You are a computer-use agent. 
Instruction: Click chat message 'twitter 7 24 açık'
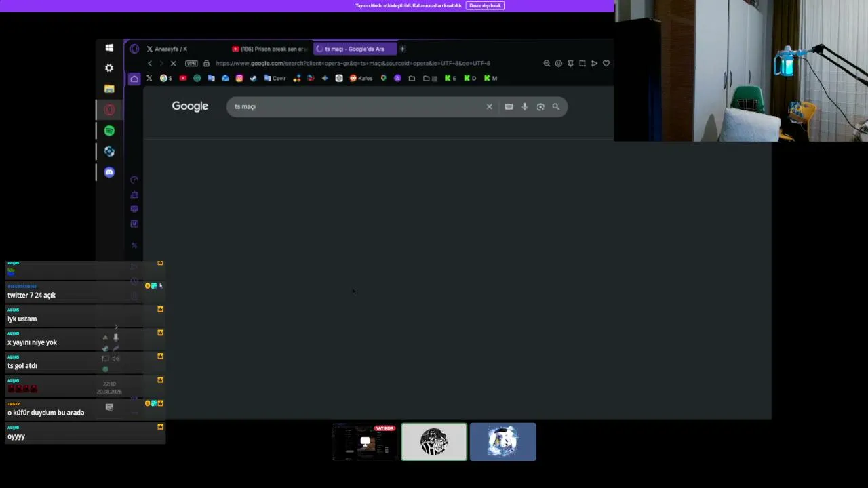[x=32, y=296]
